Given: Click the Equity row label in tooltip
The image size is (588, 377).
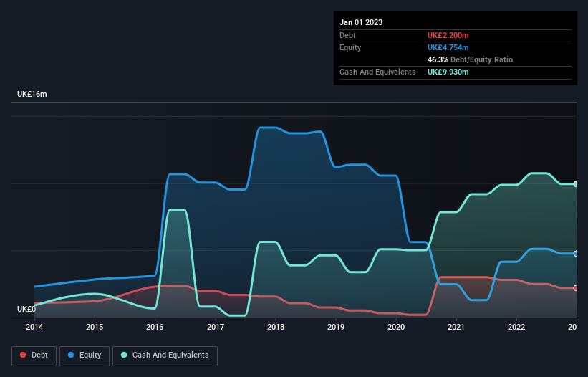Looking at the screenshot, I should (350, 47).
